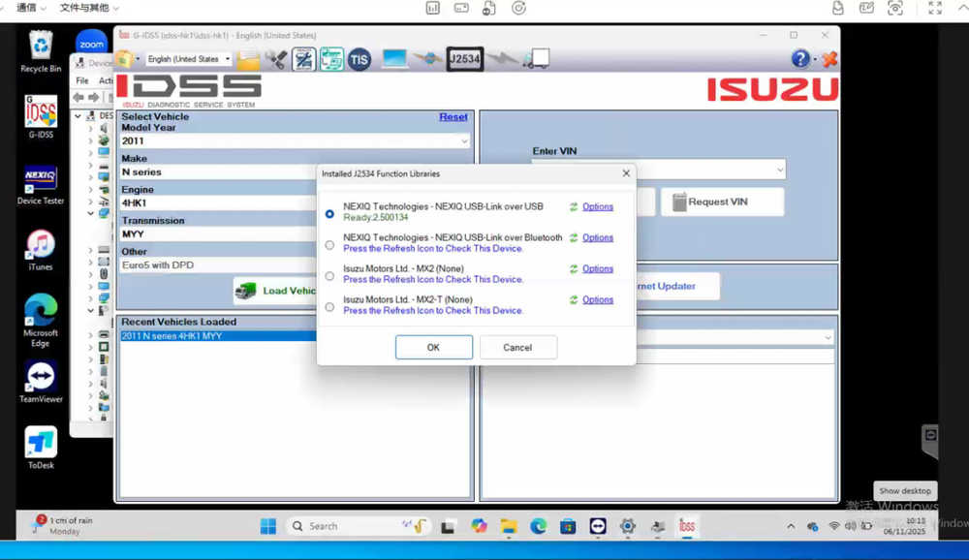
Task: Click the Reset link
Action: point(453,117)
